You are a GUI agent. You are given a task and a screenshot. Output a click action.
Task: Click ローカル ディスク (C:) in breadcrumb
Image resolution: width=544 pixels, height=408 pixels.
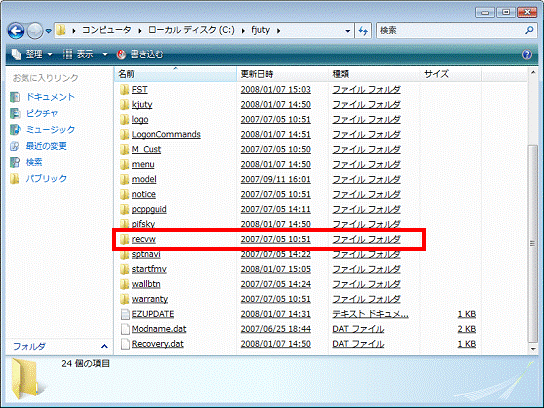(191, 30)
